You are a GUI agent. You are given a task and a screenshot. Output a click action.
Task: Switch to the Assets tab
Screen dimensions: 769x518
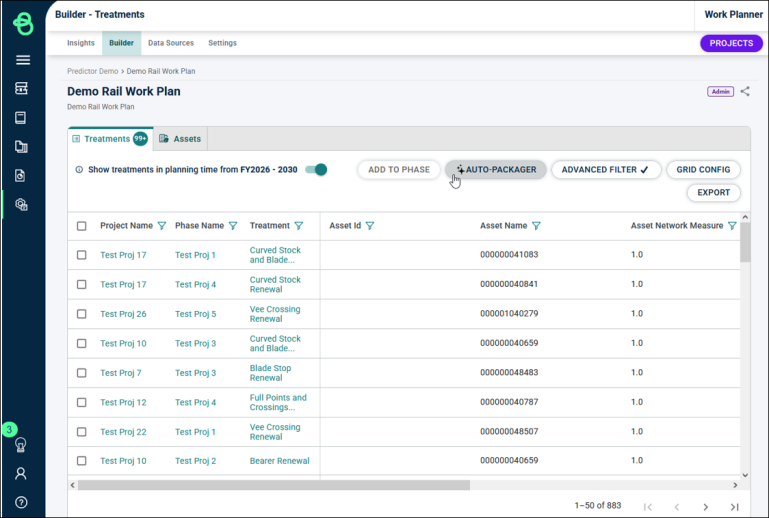[x=180, y=139]
